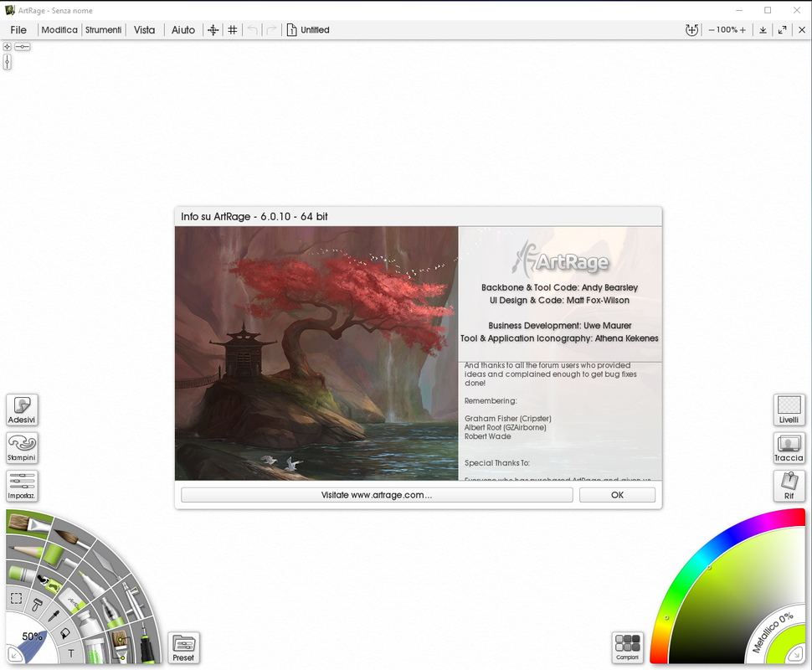Click the vertical slider pod icon
Viewport: 812px width, 670px height.
[x=7, y=62]
